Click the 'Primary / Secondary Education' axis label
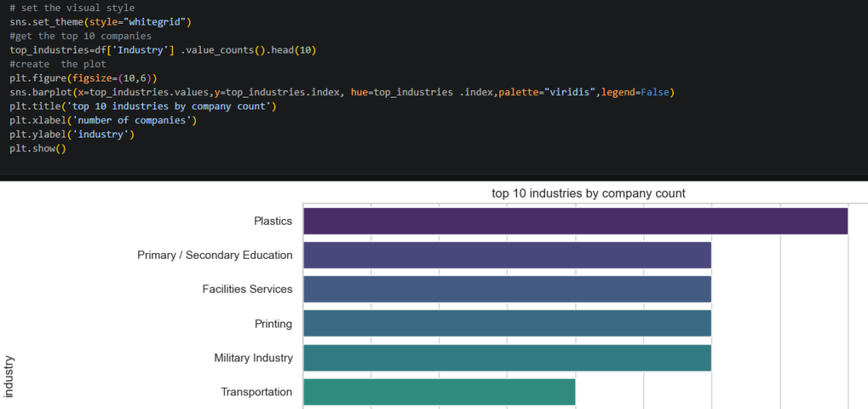Screen dimensions: 868x409 pyautogui.click(x=214, y=255)
